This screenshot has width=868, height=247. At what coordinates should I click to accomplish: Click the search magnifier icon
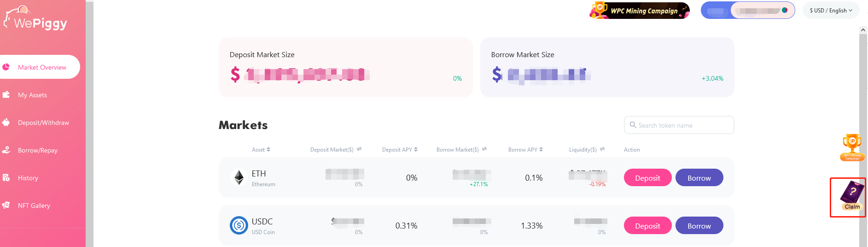633,125
